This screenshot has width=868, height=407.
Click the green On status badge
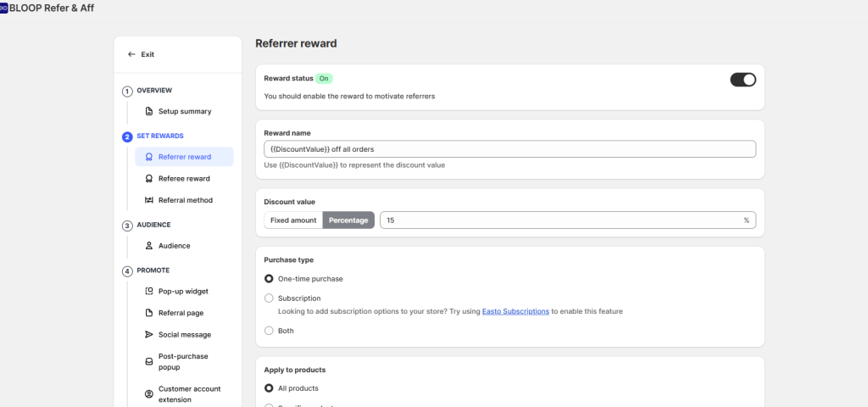click(324, 79)
